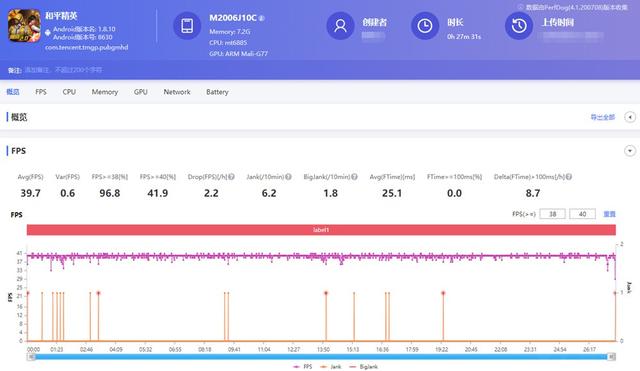Toggle BigJank series in chart legend

click(x=364, y=367)
